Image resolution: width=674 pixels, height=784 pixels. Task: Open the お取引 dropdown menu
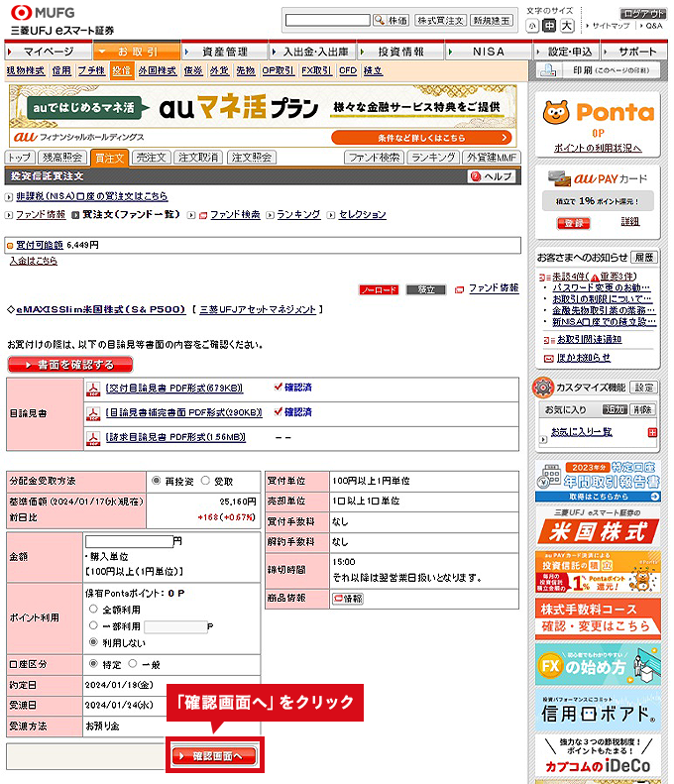(x=137, y=52)
